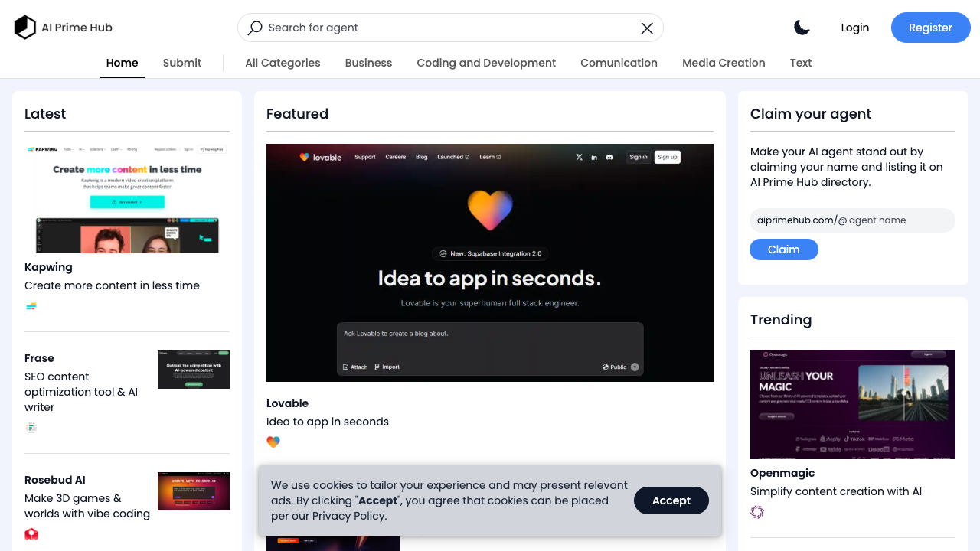Accept the cookie policy
Screen dimensions: 980x551
(x=671, y=500)
